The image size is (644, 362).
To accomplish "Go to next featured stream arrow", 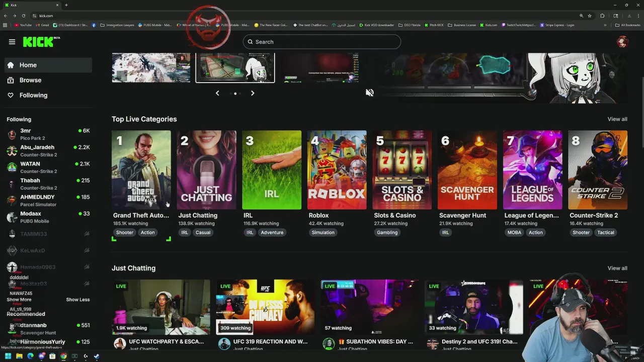I will (253, 93).
